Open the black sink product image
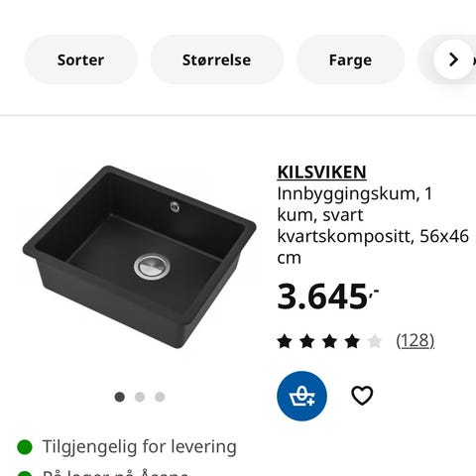This screenshot has width=476, height=476. 140,257
